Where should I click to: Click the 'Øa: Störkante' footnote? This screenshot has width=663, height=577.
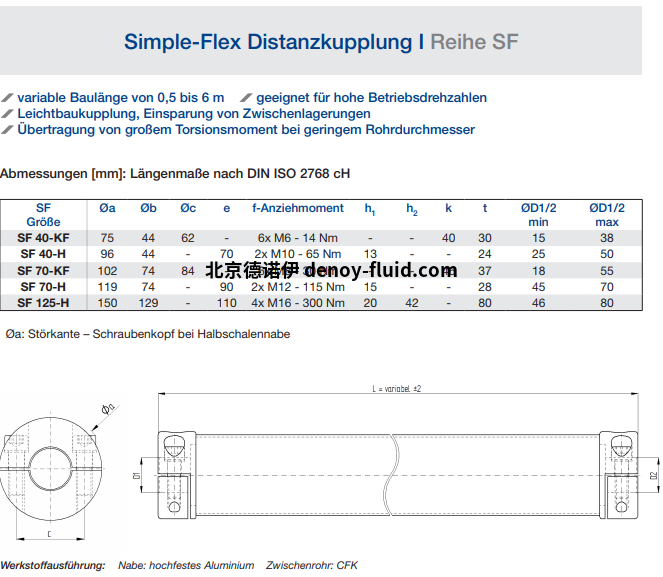148,334
